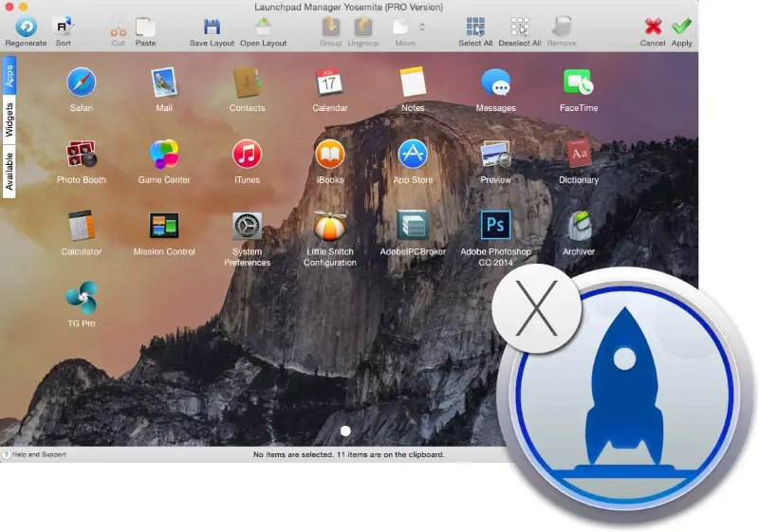Select the App Store icon

click(x=413, y=155)
